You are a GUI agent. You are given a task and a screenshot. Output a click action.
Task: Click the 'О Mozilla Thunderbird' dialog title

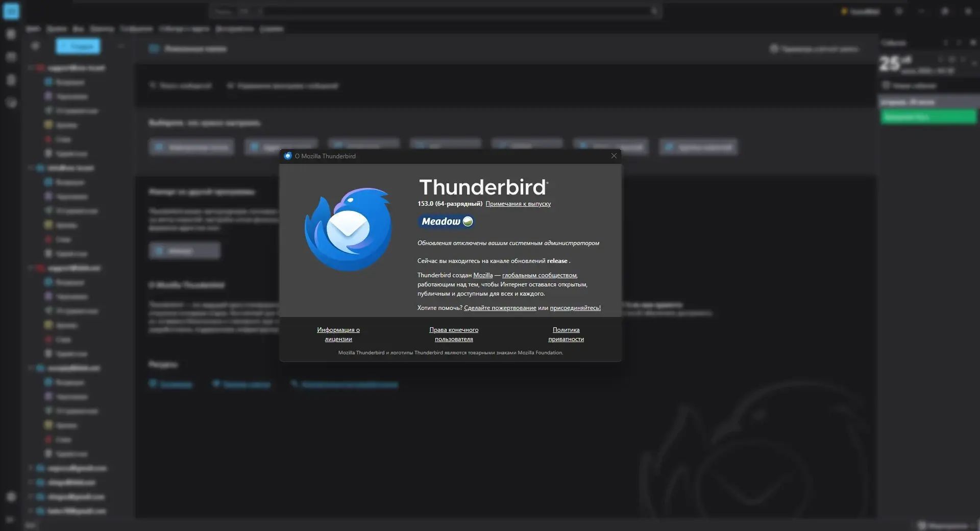(325, 156)
